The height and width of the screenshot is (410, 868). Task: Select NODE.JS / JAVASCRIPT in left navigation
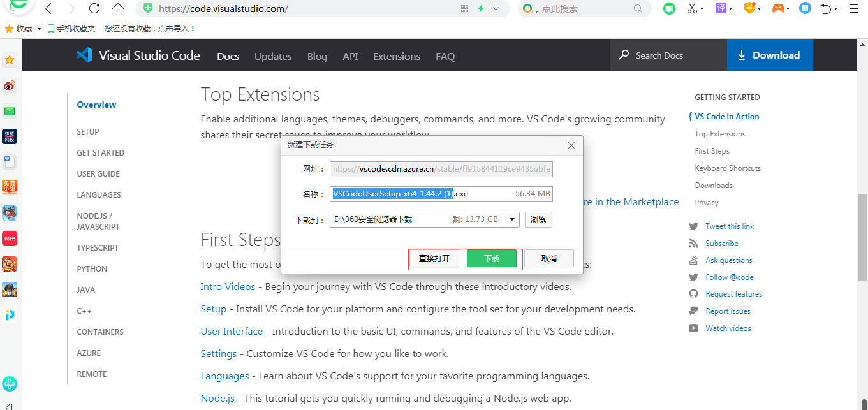click(x=98, y=221)
